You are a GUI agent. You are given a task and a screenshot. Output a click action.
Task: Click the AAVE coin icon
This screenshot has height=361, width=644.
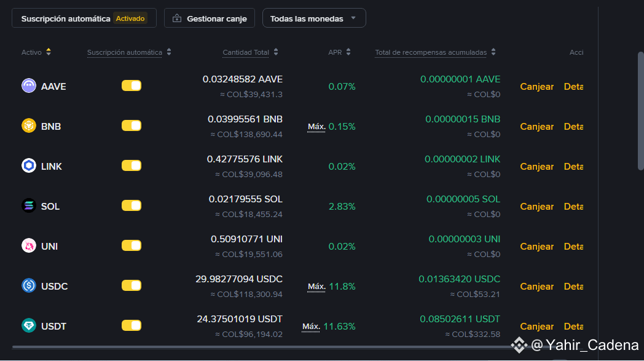pos(29,85)
